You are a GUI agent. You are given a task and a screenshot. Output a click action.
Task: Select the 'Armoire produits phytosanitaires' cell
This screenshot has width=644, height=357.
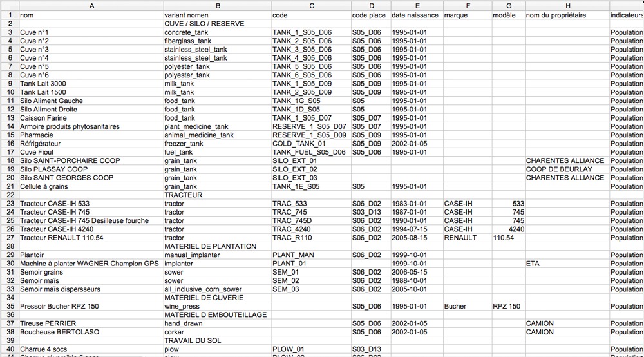point(91,126)
